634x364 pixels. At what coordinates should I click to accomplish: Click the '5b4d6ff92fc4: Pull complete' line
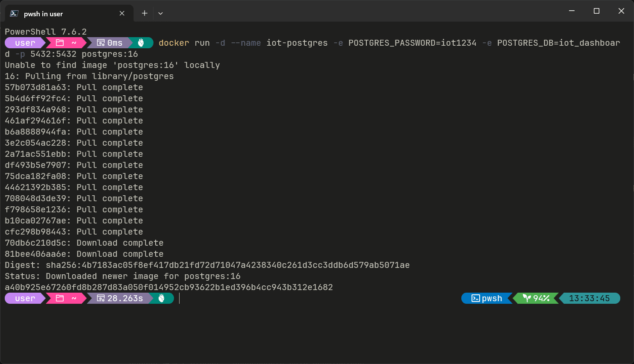point(74,98)
